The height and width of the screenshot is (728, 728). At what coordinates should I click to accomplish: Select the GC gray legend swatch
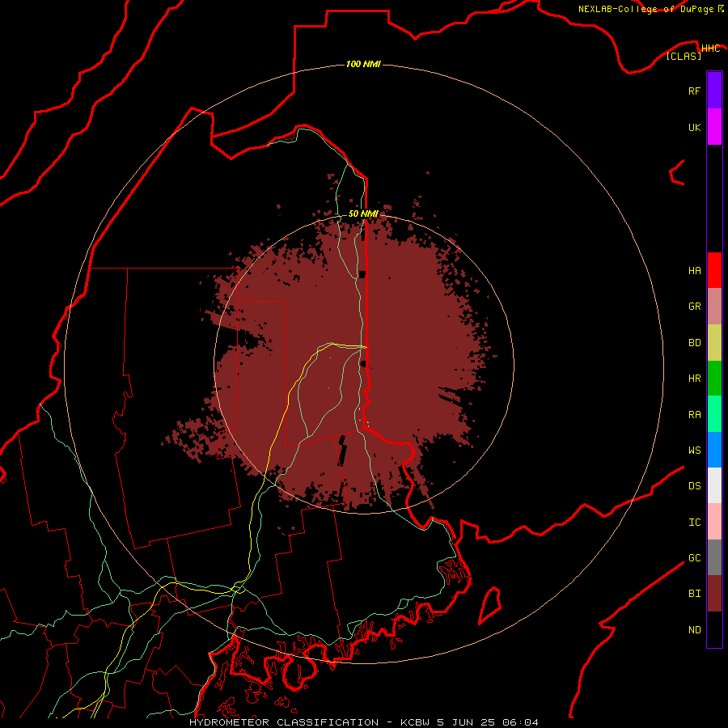pos(714,557)
